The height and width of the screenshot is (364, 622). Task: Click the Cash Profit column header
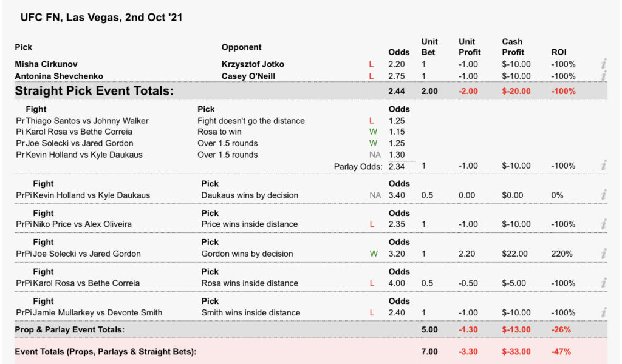[513, 47]
